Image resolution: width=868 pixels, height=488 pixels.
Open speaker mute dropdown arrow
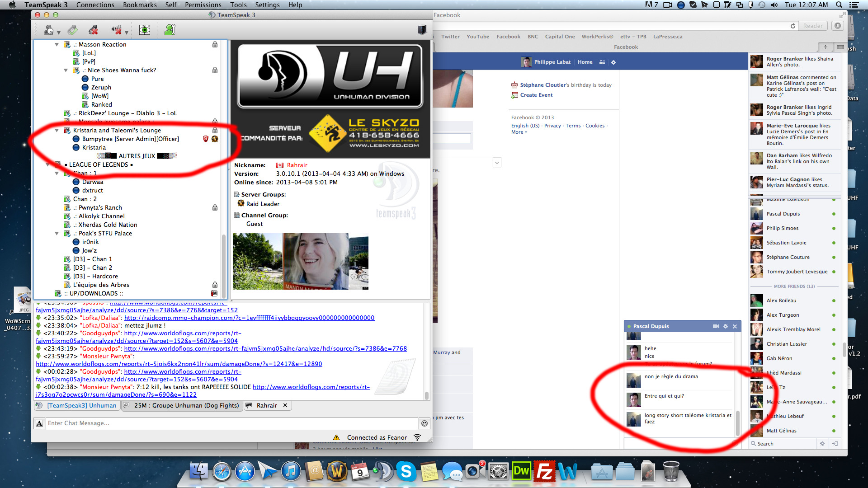(x=127, y=33)
